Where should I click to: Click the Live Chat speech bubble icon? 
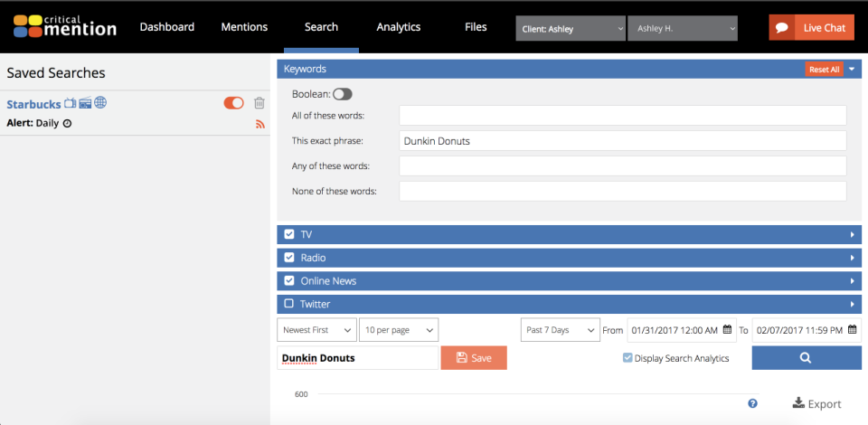781,28
